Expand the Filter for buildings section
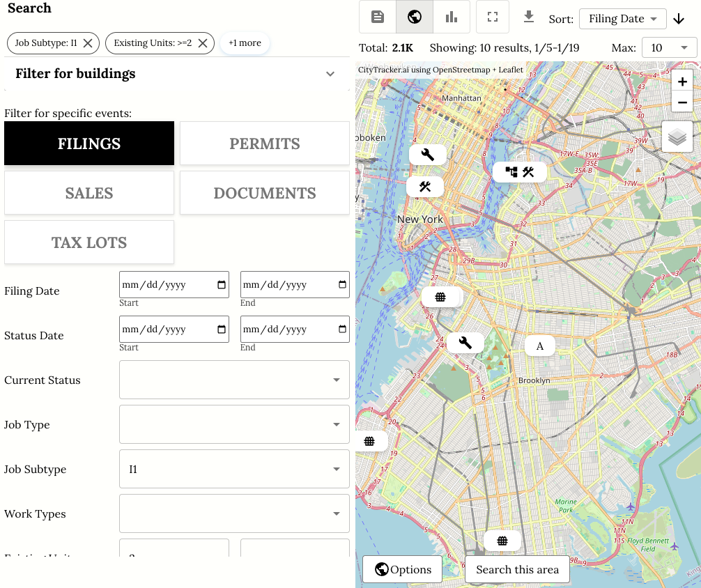Screen dimensions: 701x588 pyautogui.click(x=330, y=74)
